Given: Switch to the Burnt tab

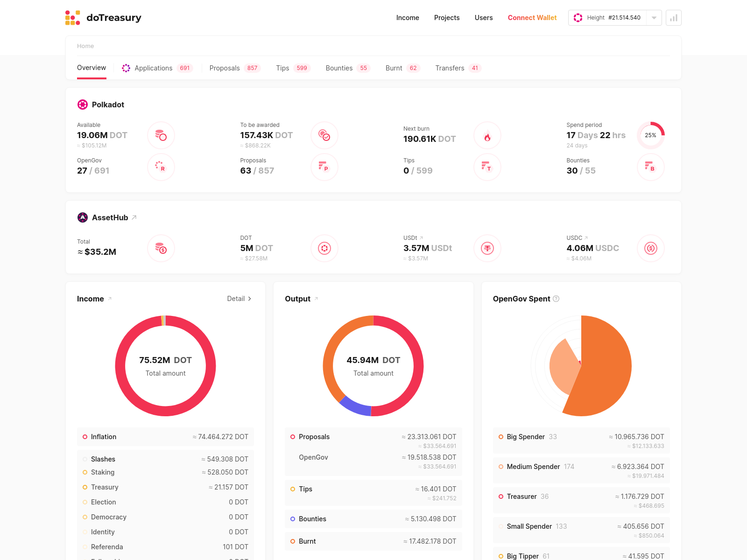Looking at the screenshot, I should 403,68.
